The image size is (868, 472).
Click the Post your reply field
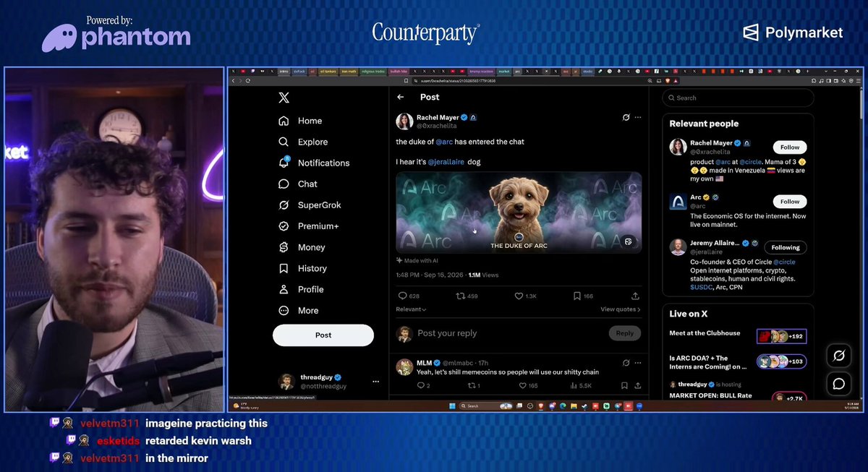(510, 333)
